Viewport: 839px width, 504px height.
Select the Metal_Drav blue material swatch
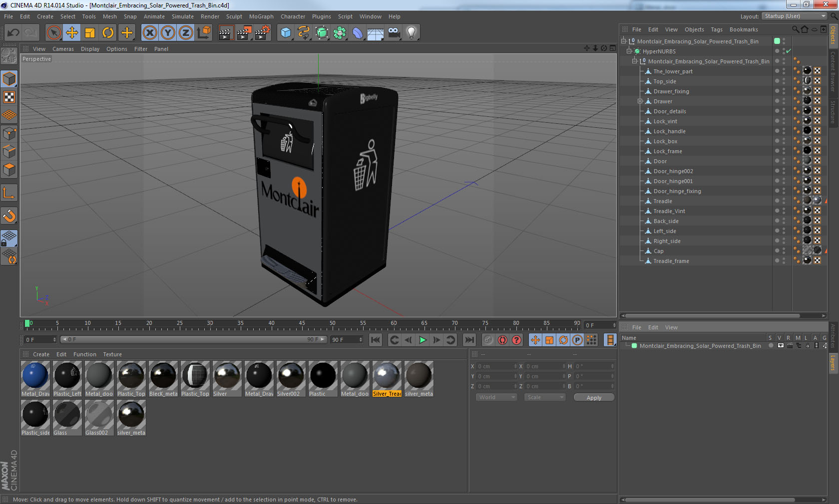tap(35, 379)
